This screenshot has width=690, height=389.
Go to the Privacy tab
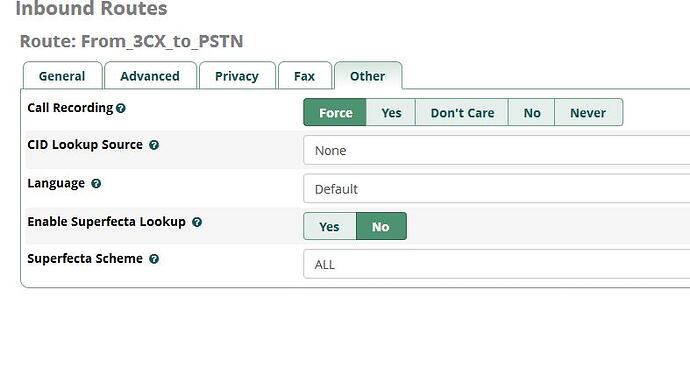(x=237, y=76)
